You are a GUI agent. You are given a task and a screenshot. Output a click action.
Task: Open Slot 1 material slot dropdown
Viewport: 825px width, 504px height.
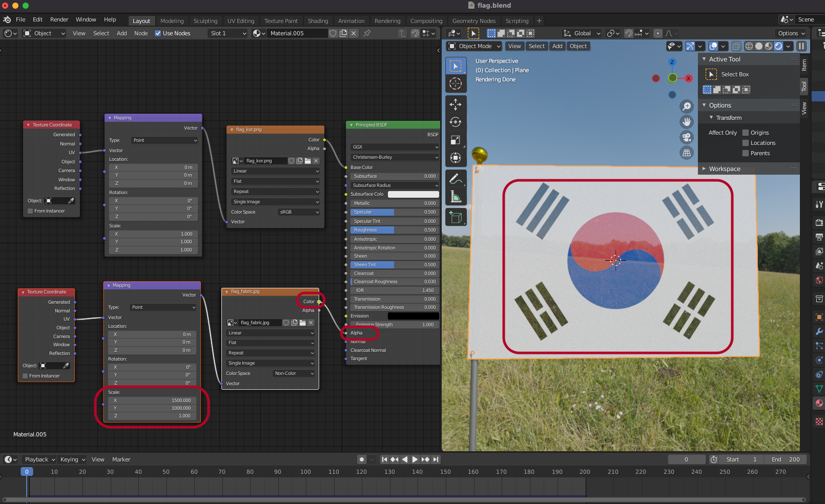pyautogui.click(x=228, y=33)
